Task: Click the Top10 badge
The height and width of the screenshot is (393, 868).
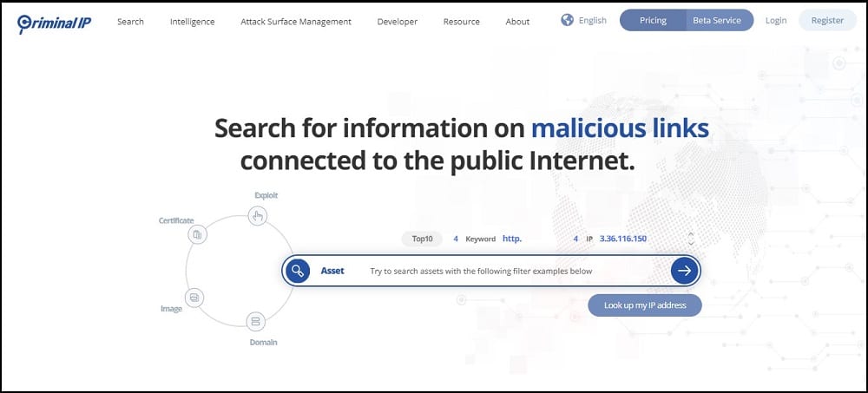Action: (422, 239)
